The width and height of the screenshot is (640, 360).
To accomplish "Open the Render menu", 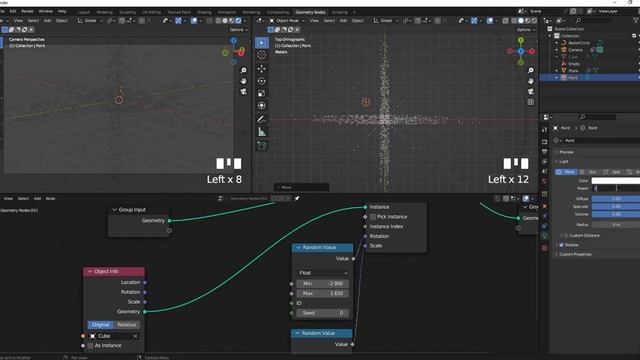I will pyautogui.click(x=27, y=11).
